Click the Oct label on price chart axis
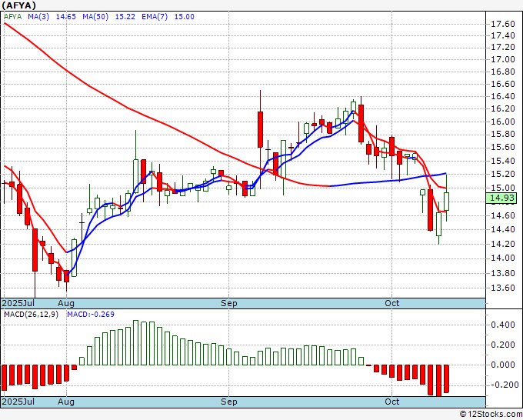The width and height of the screenshot is (523, 420). click(392, 303)
